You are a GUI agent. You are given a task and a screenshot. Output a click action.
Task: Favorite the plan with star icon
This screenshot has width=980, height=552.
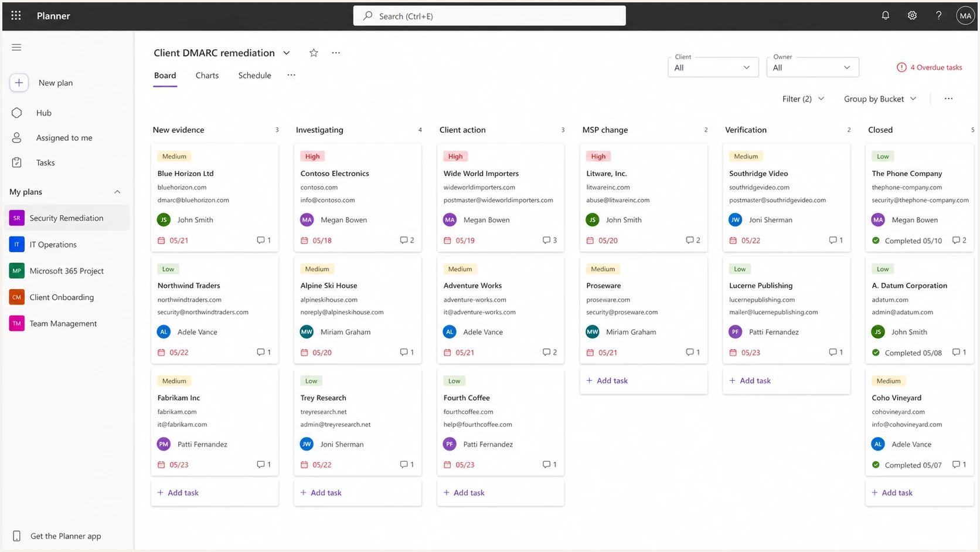pos(314,53)
